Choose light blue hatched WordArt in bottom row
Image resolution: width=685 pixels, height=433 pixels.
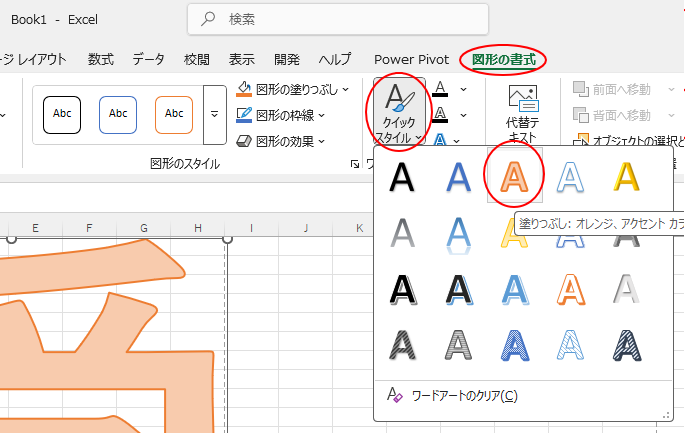(571, 345)
